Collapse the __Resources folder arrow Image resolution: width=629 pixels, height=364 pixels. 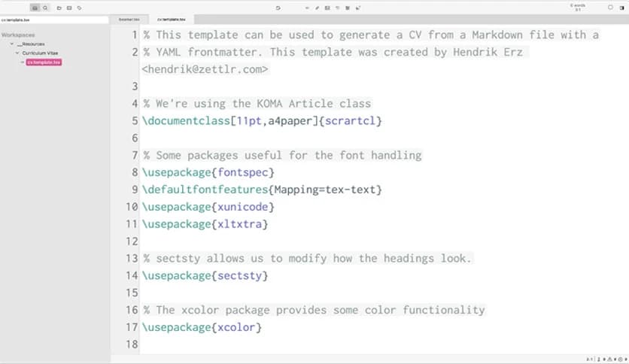coord(12,44)
